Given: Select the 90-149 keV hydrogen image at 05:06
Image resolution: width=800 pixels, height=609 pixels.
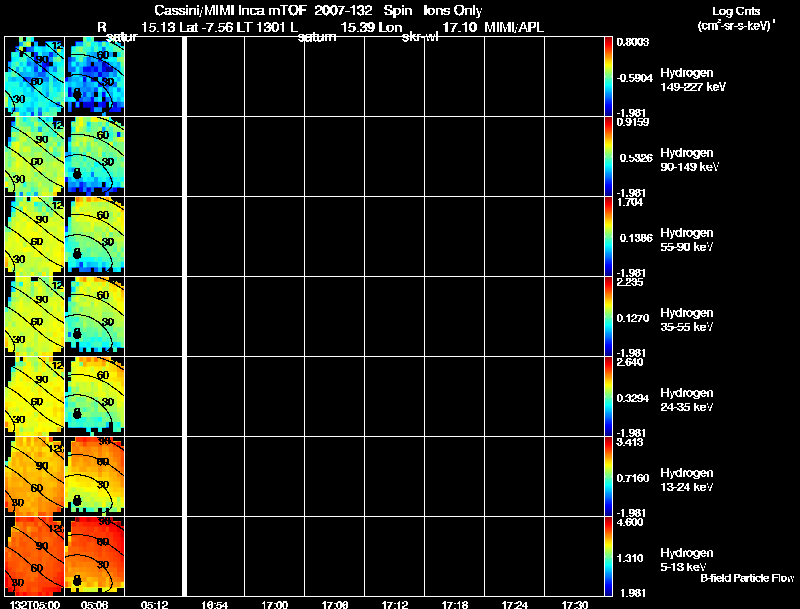Looking at the screenshot, I should pos(95,157).
